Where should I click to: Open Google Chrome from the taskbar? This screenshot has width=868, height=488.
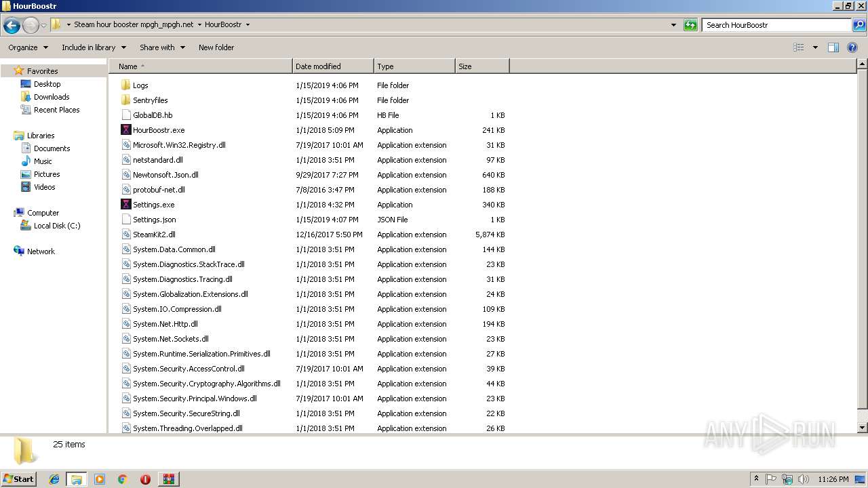pyautogui.click(x=123, y=479)
